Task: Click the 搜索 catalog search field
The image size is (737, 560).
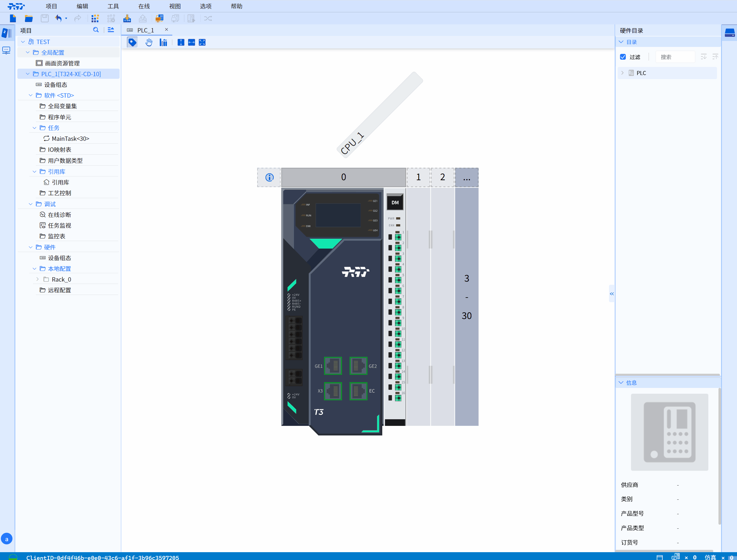Action: [675, 57]
